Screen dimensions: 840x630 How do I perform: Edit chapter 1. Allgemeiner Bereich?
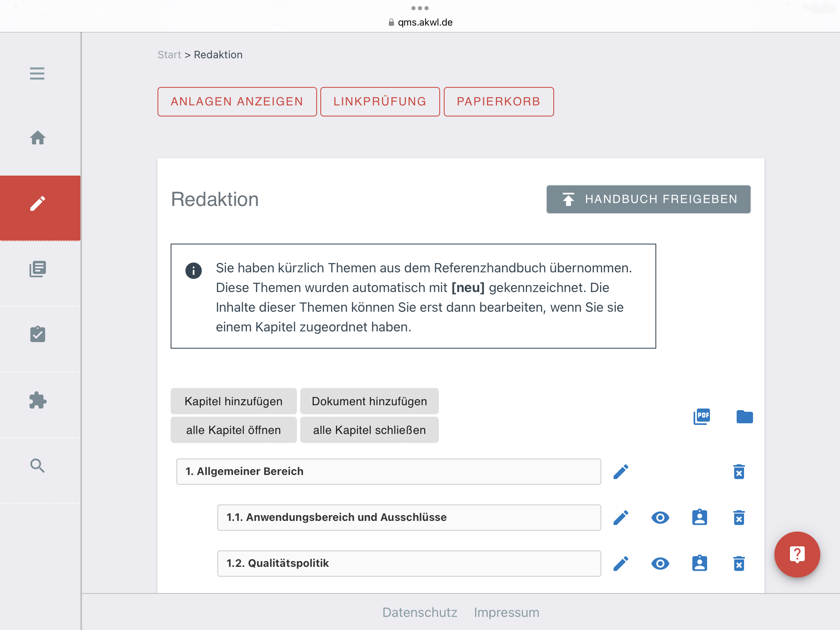tap(621, 472)
